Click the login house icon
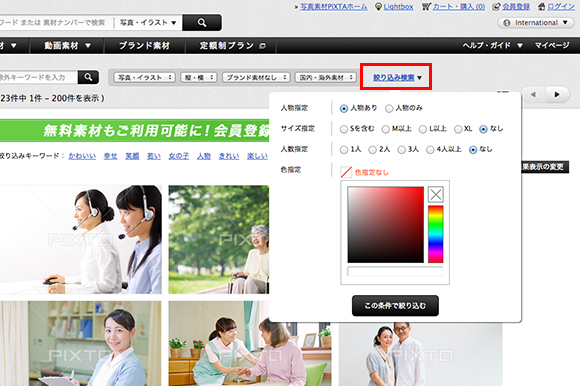 542,7
